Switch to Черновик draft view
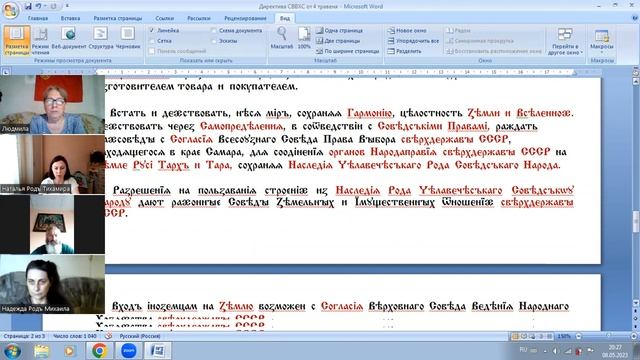The width and height of the screenshot is (640, 360). tap(128, 39)
